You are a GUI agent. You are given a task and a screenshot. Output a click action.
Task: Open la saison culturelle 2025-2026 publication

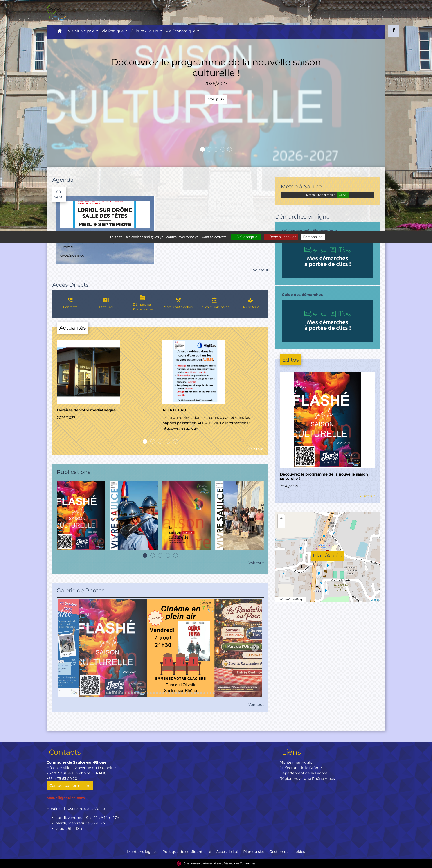click(187, 515)
